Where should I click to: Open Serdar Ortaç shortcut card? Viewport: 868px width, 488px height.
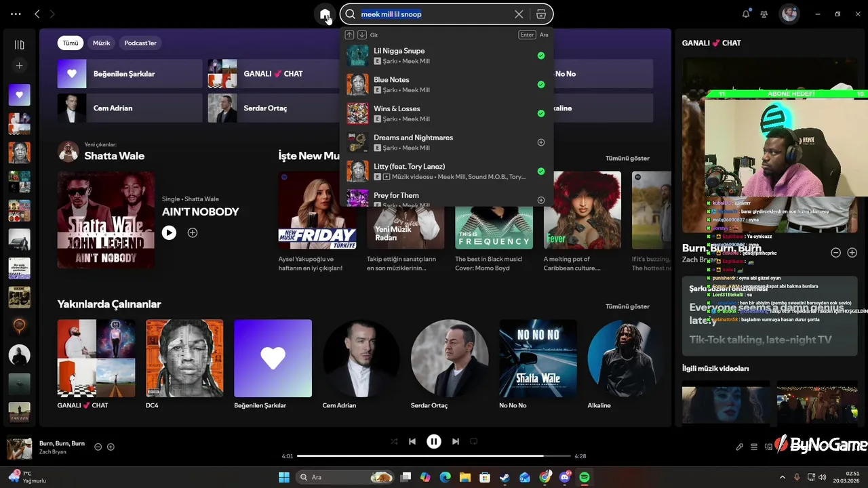(275, 108)
